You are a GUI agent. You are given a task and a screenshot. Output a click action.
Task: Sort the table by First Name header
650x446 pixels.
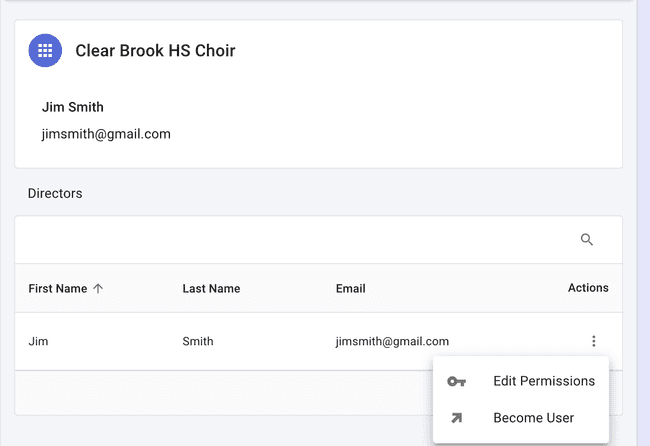58,288
